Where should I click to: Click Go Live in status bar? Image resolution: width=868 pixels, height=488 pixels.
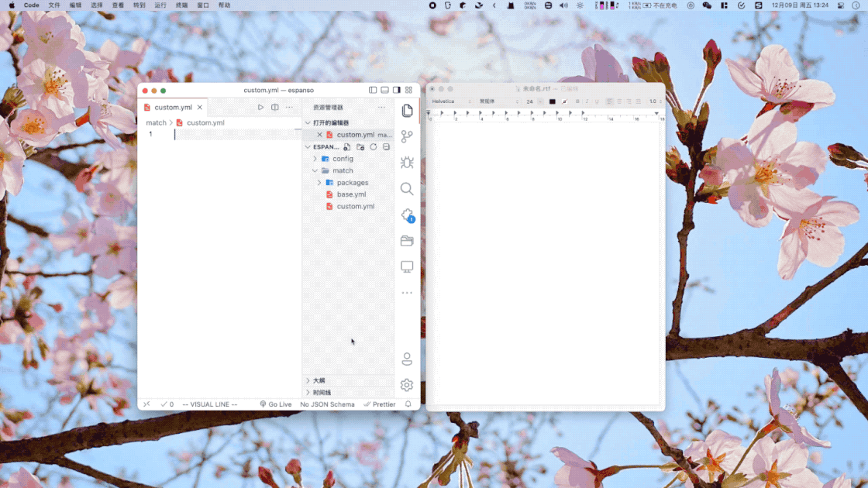coord(276,404)
